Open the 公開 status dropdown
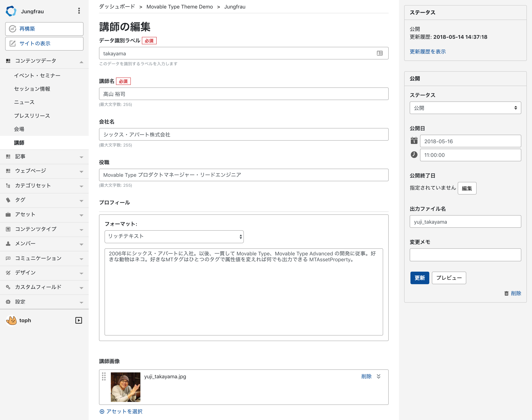 coord(465,108)
